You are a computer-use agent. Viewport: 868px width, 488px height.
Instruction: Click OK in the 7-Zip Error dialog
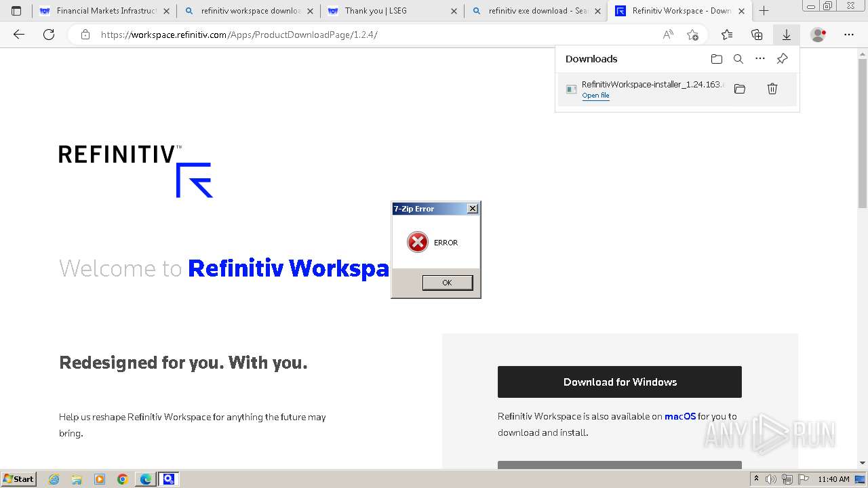[447, 283]
